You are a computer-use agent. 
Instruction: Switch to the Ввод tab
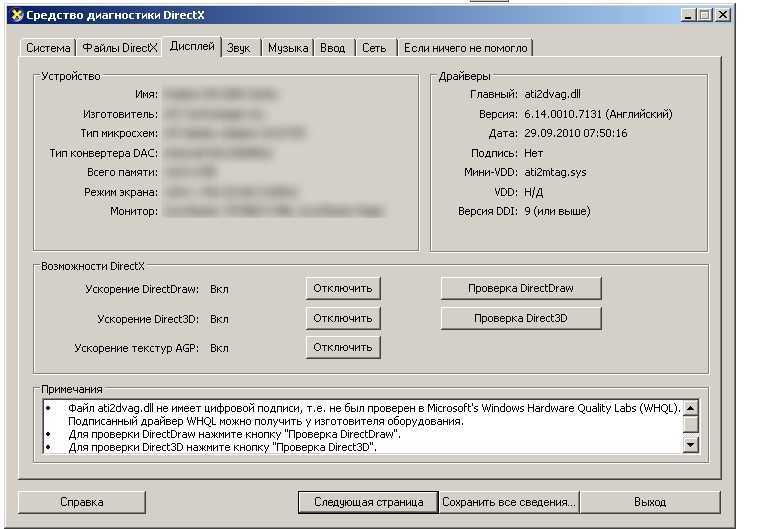(333, 48)
